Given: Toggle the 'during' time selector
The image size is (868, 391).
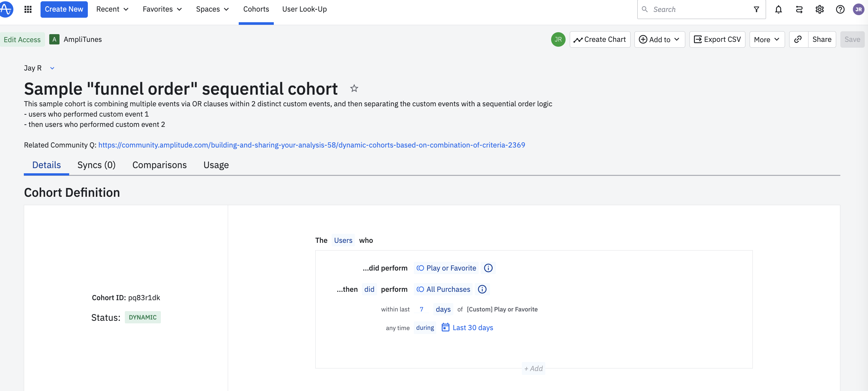Looking at the screenshot, I should point(425,328).
